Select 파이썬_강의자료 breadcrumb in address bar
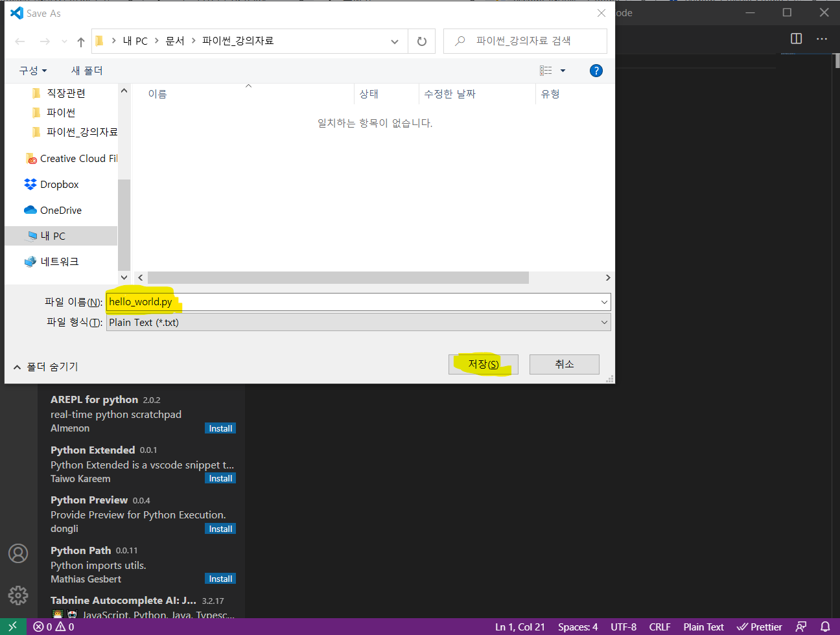Viewport: 840px width, 635px height. [238, 41]
